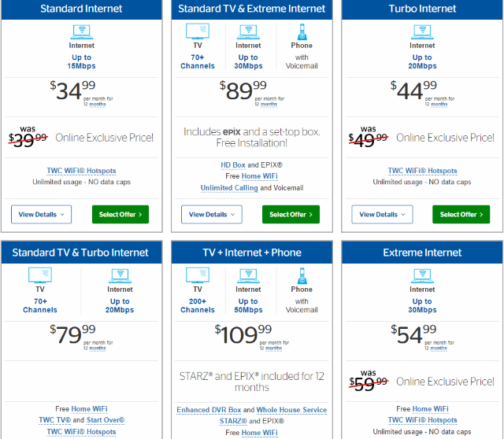Click the laptop Internet icon in Standard Internet
Viewport: 504px width, 439px height.
(82, 31)
